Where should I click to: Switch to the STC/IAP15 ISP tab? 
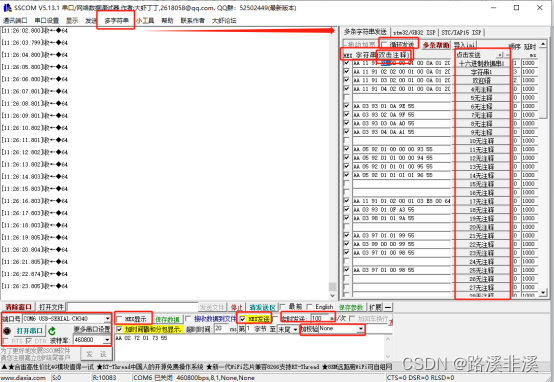click(461, 33)
